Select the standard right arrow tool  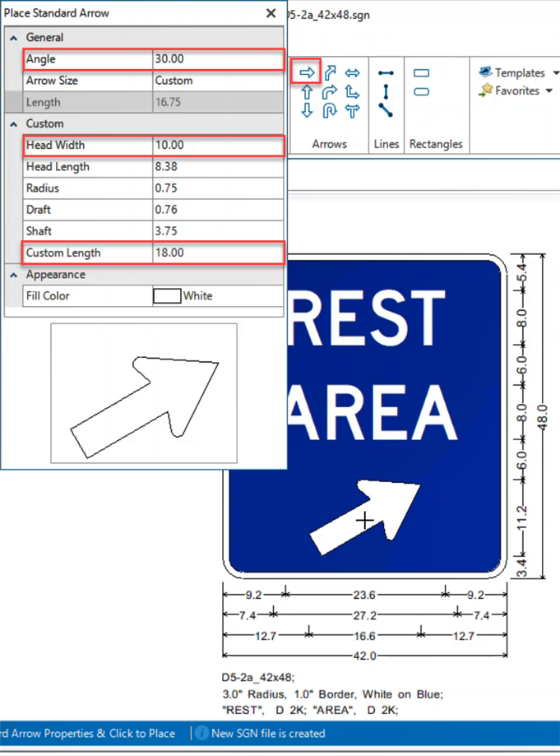307,73
